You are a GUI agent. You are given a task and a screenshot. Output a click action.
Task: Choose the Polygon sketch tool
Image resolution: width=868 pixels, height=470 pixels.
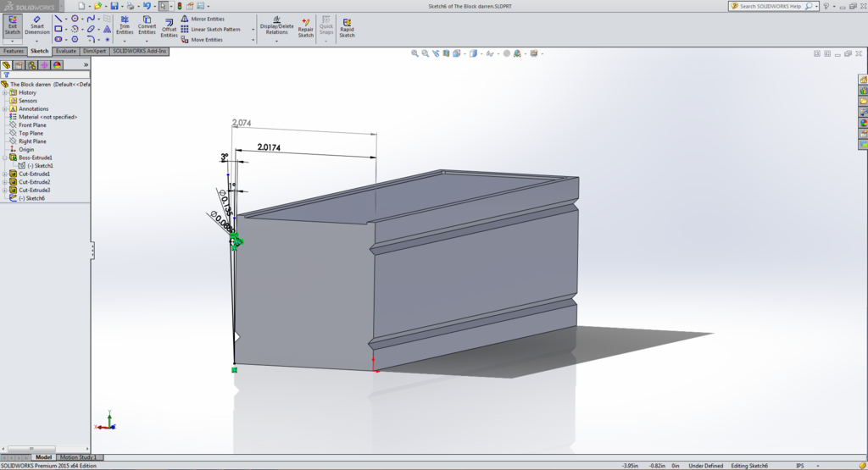tap(75, 39)
